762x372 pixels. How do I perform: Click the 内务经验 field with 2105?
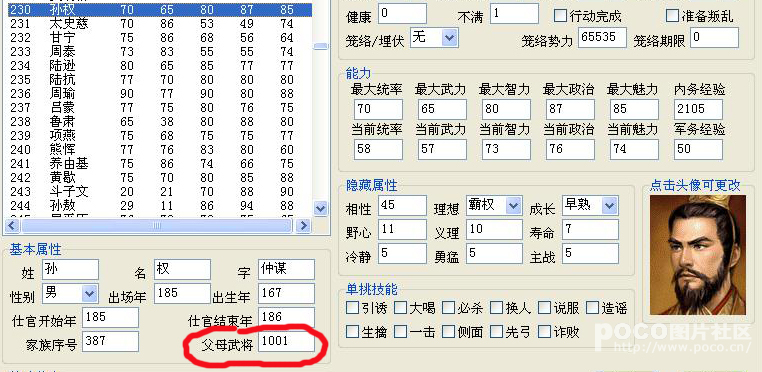(698, 109)
